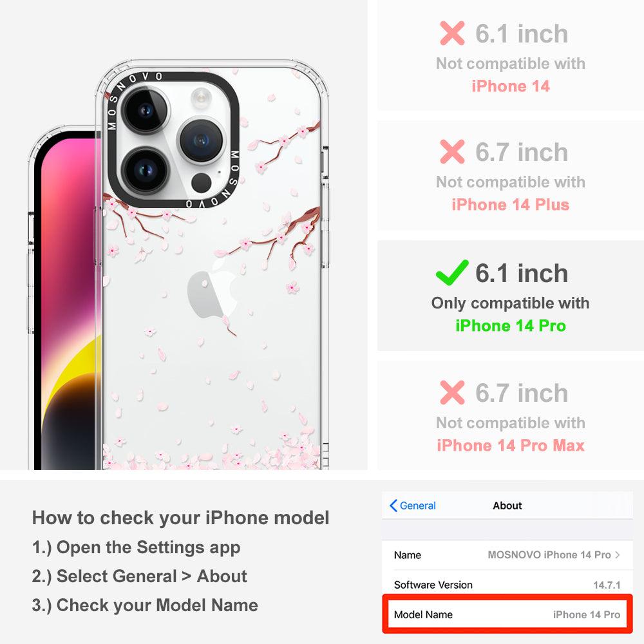Click the camera flash on the phone
The width and height of the screenshot is (644, 644).
click(200, 98)
